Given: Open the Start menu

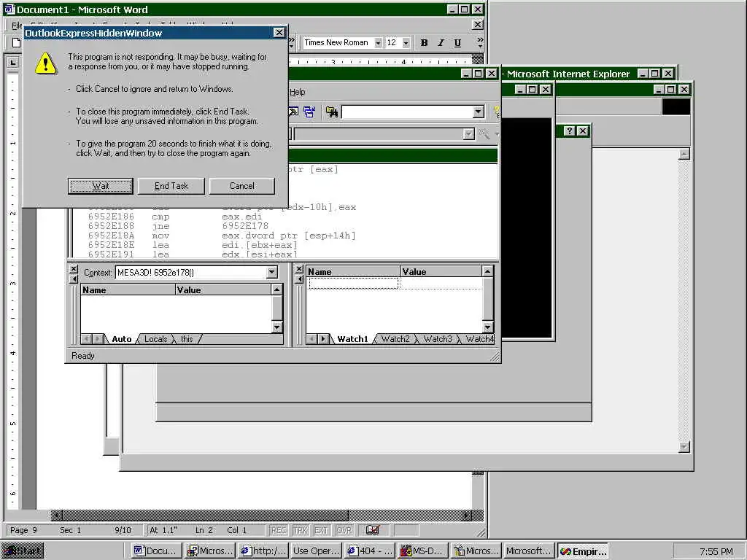Looking at the screenshot, I should 23,551.
